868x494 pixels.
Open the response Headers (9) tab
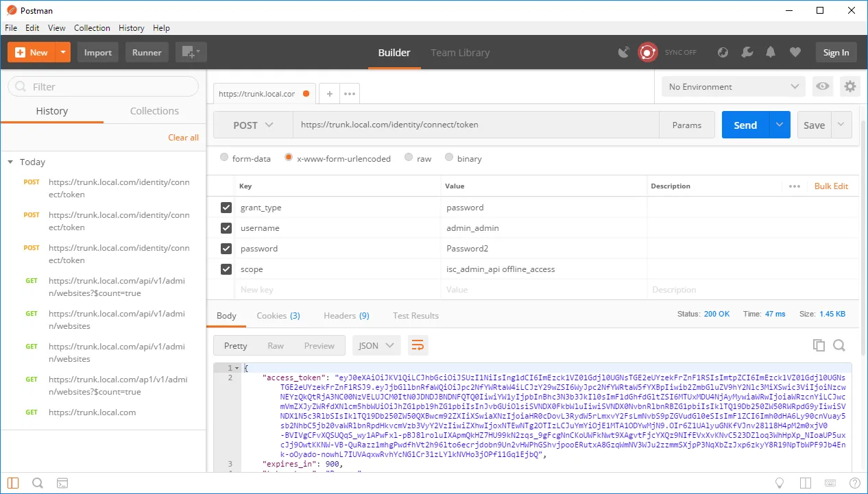coord(346,316)
